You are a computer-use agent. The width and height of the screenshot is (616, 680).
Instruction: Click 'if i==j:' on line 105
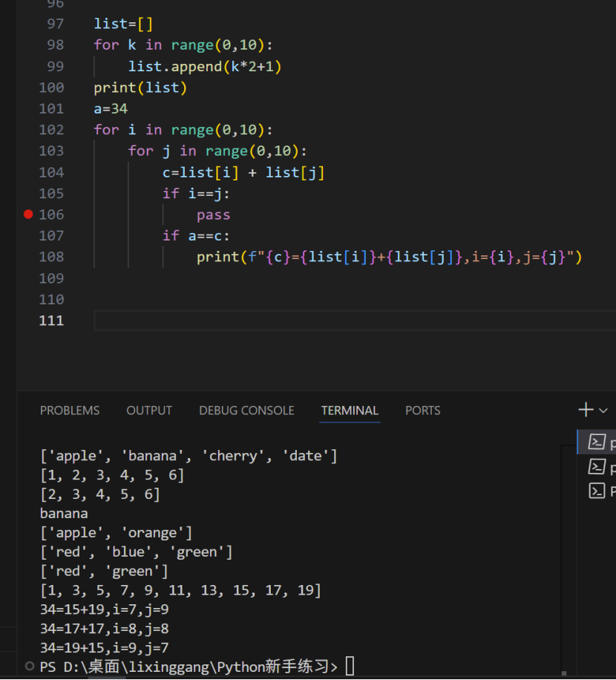tap(196, 194)
